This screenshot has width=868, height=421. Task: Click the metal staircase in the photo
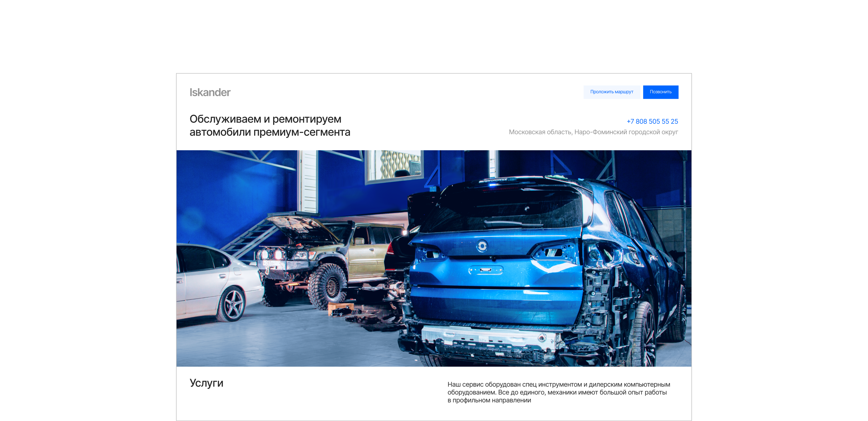(250, 237)
